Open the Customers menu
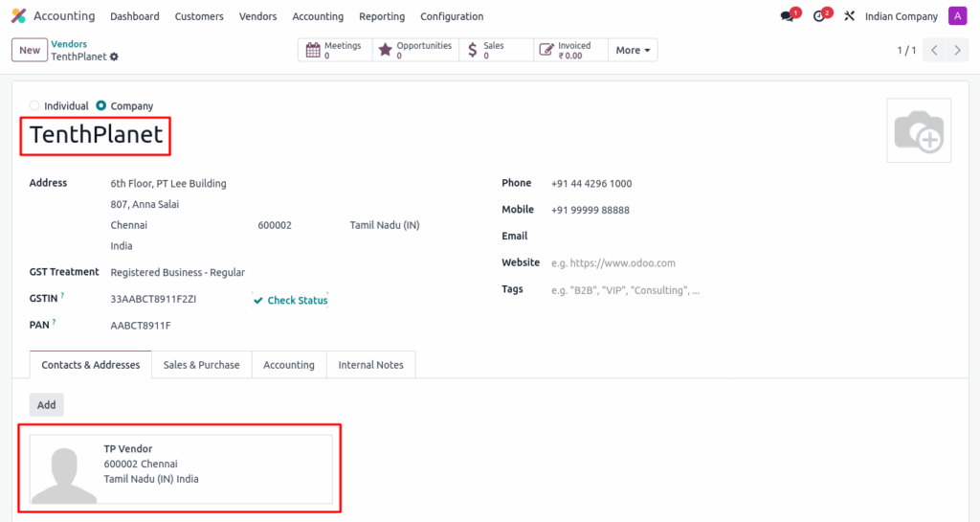This screenshot has height=522, width=980. pos(199,17)
